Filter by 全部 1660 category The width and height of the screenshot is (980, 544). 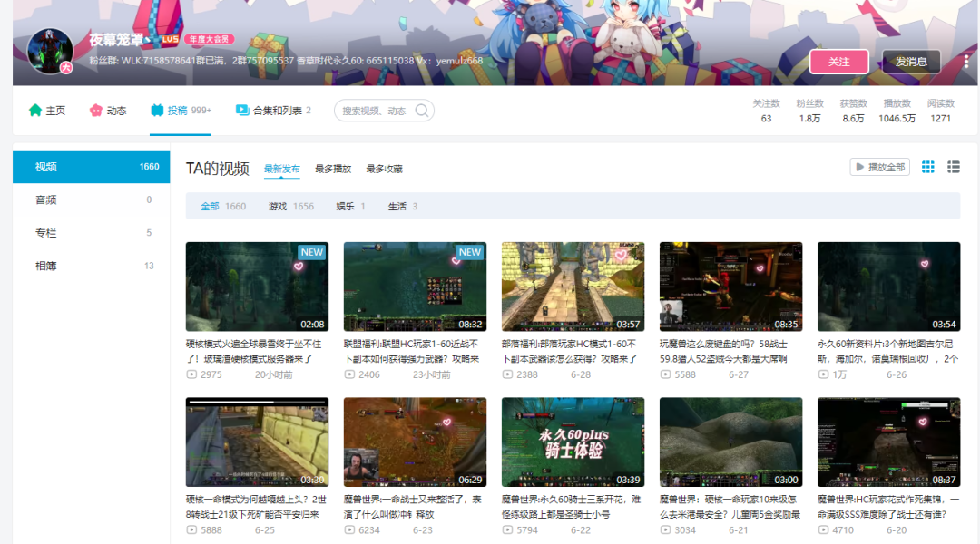tap(223, 206)
